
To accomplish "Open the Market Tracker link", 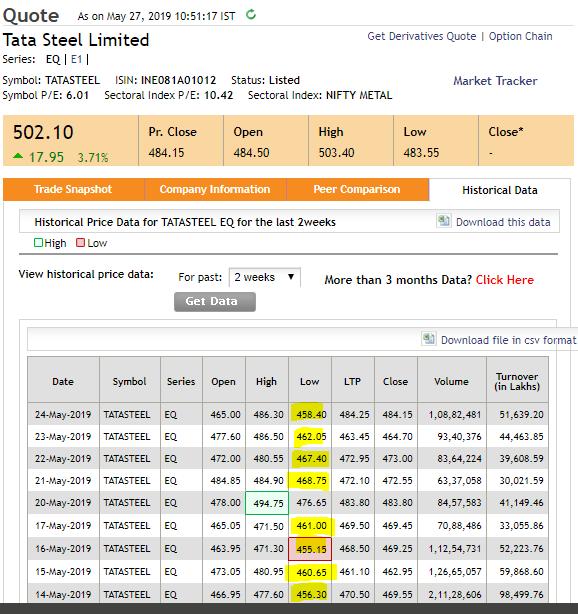I will [495, 81].
